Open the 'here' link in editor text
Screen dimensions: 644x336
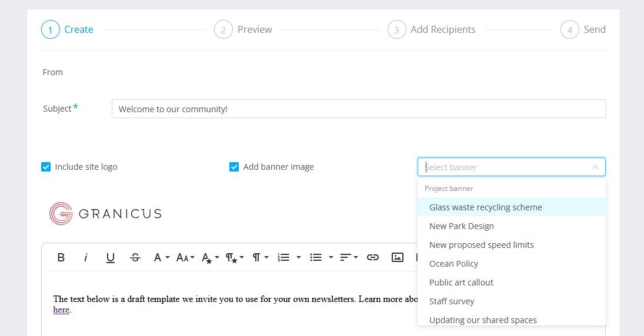click(61, 310)
